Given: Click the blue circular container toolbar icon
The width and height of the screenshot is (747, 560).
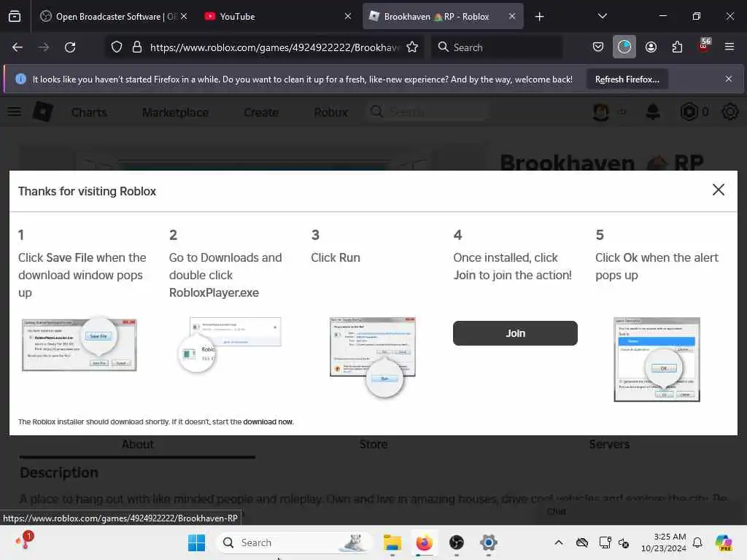Looking at the screenshot, I should (x=624, y=47).
